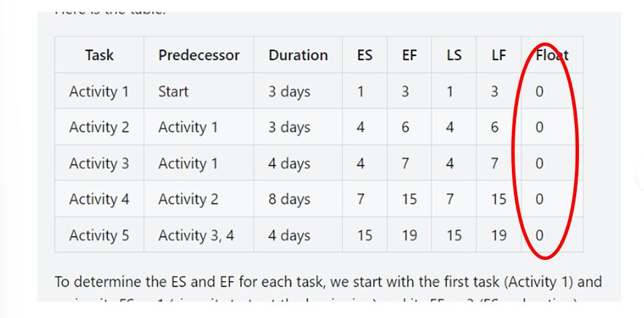Click the Float column header

(x=552, y=55)
